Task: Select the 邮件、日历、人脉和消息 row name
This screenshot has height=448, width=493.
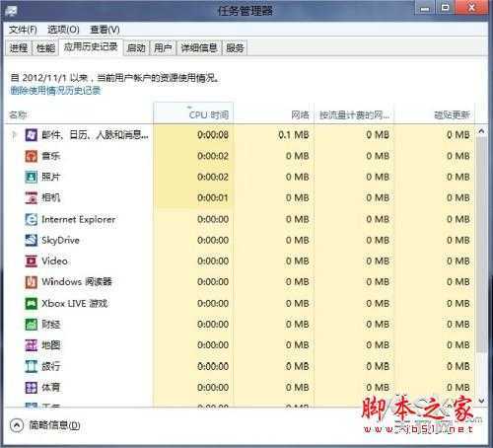Action: (95, 135)
